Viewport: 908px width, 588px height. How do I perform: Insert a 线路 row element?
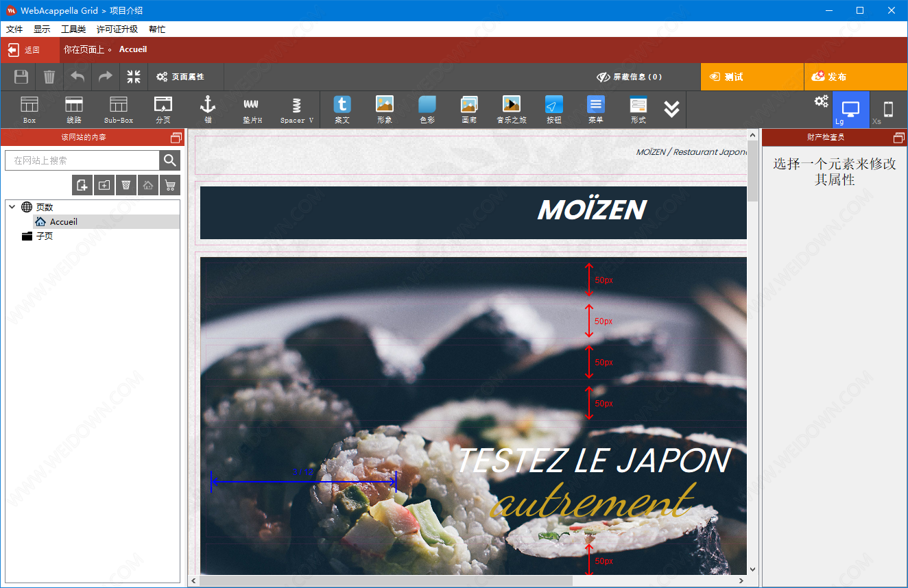(74, 110)
